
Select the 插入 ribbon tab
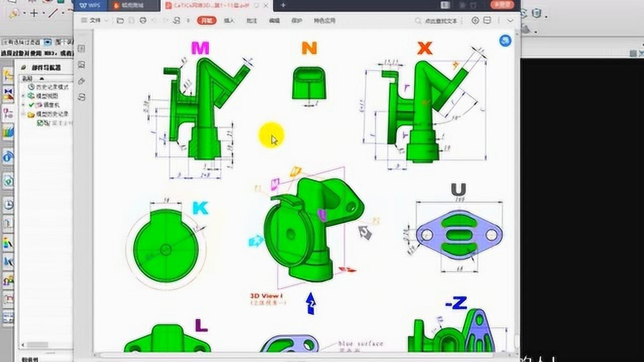tap(229, 21)
